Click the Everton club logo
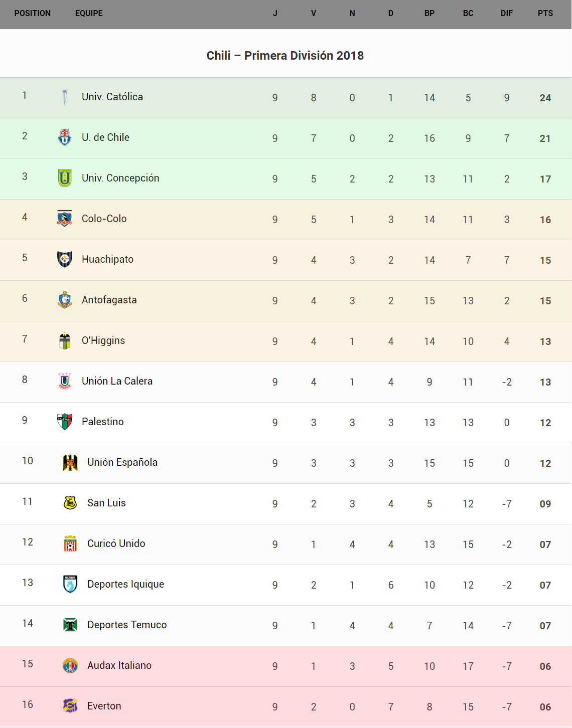This screenshot has width=572, height=728. 70,706
